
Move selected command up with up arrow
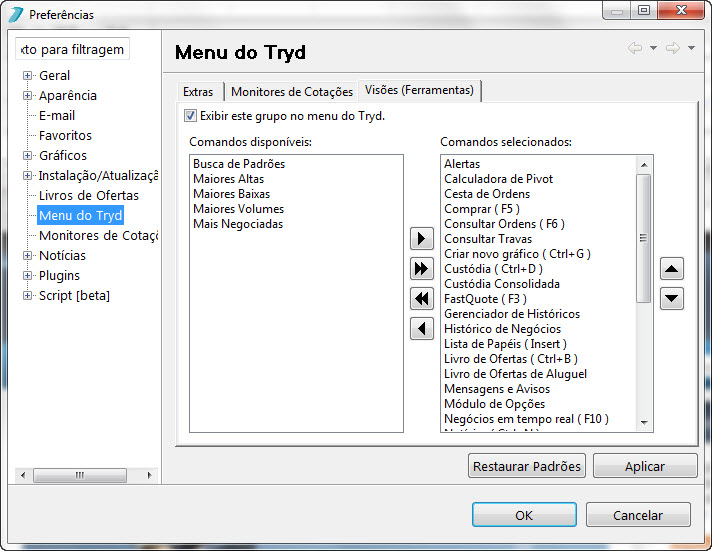click(x=672, y=269)
